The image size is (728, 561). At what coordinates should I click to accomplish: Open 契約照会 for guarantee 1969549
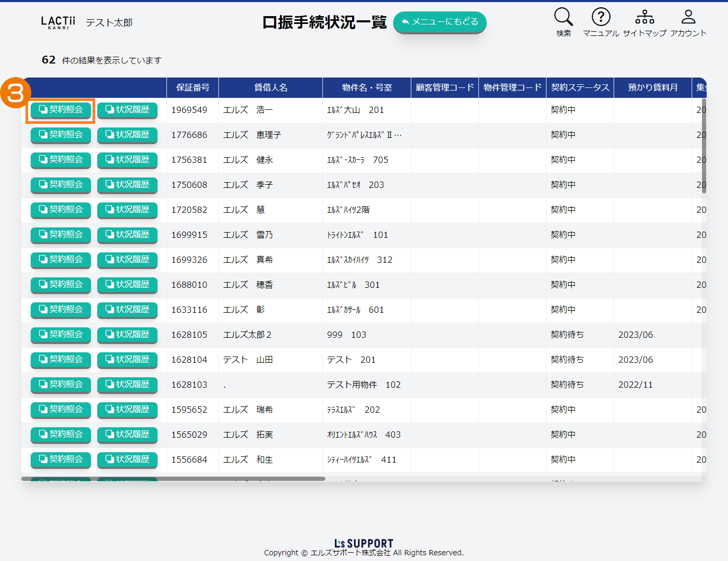(x=61, y=110)
